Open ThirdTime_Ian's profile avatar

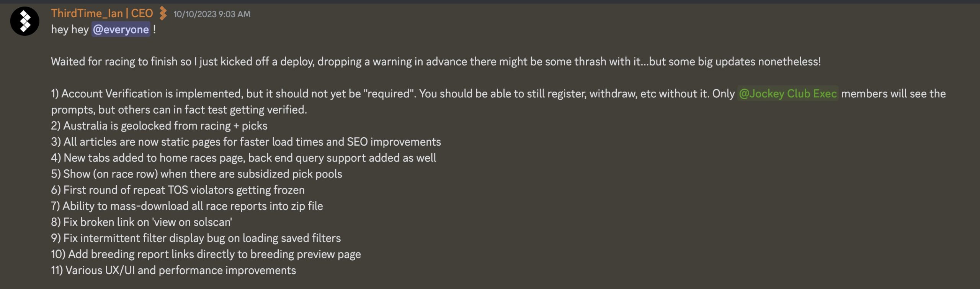(x=25, y=21)
